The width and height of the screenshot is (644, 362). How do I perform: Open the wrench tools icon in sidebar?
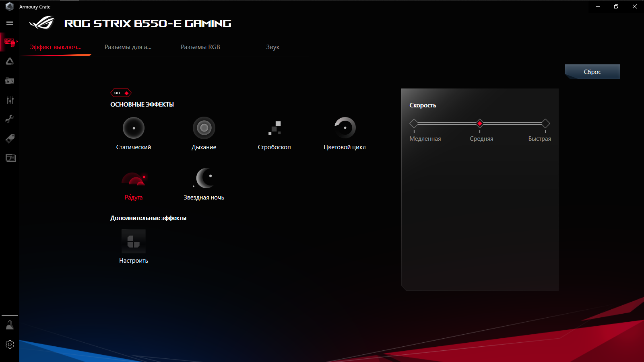[x=10, y=119]
